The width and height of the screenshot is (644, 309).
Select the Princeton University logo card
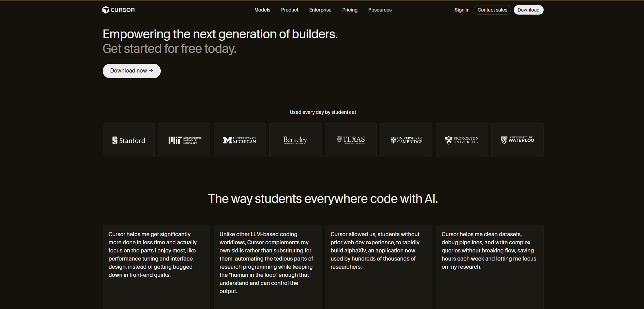tap(462, 140)
